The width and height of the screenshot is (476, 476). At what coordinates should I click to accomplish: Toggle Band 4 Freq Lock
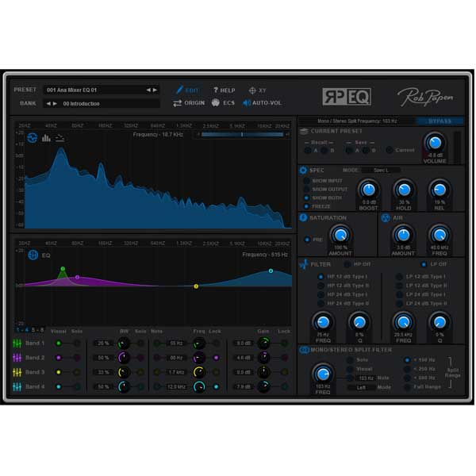[x=216, y=387]
